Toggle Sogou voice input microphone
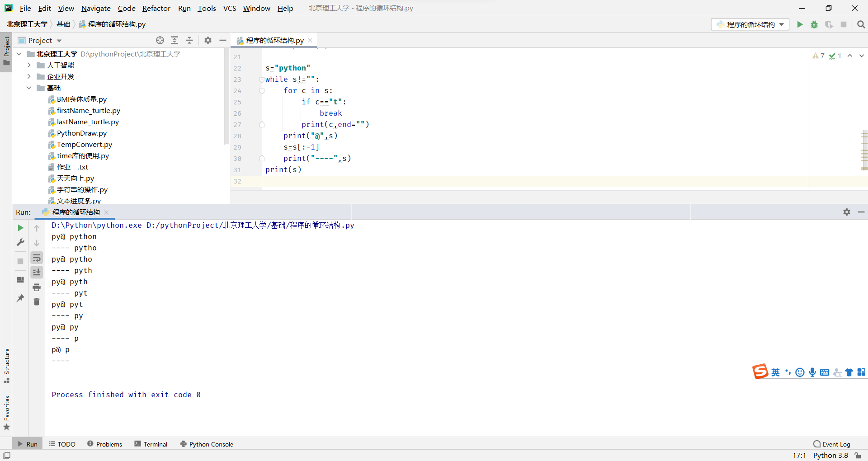The image size is (868, 461). tap(812, 372)
